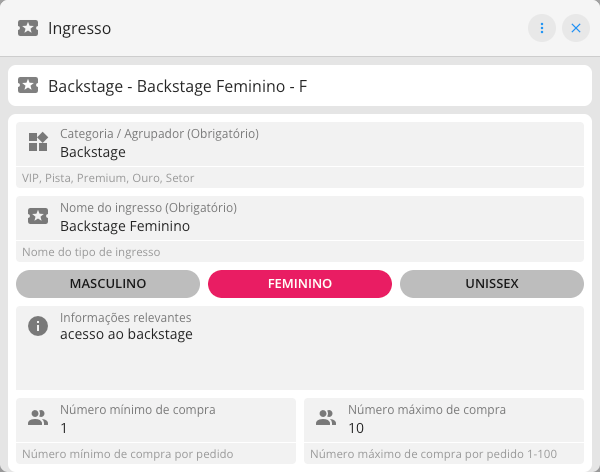The height and width of the screenshot is (472, 600).
Task: Click the info icon for Informações relevantes
Action: [x=38, y=326]
